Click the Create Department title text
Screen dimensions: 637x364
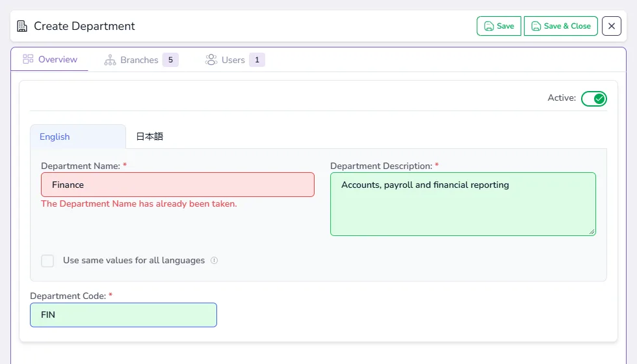84,26
